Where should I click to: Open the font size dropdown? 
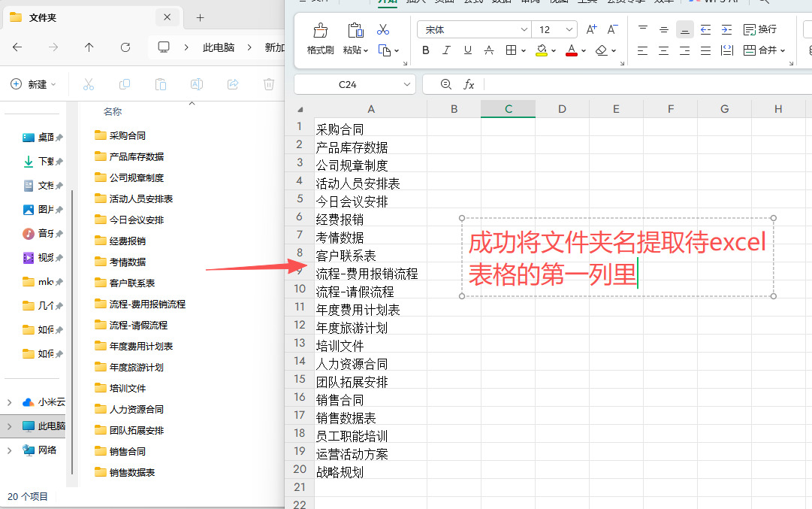[569, 29]
